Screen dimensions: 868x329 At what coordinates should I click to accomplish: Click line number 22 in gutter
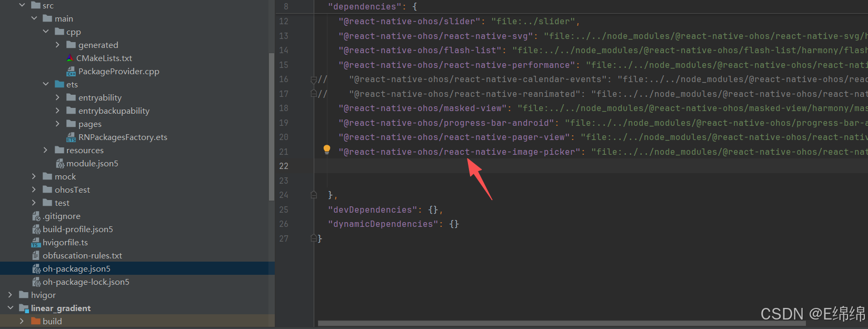click(284, 166)
